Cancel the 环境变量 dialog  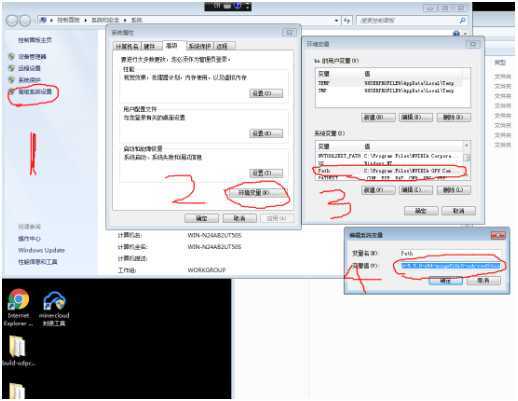459,211
